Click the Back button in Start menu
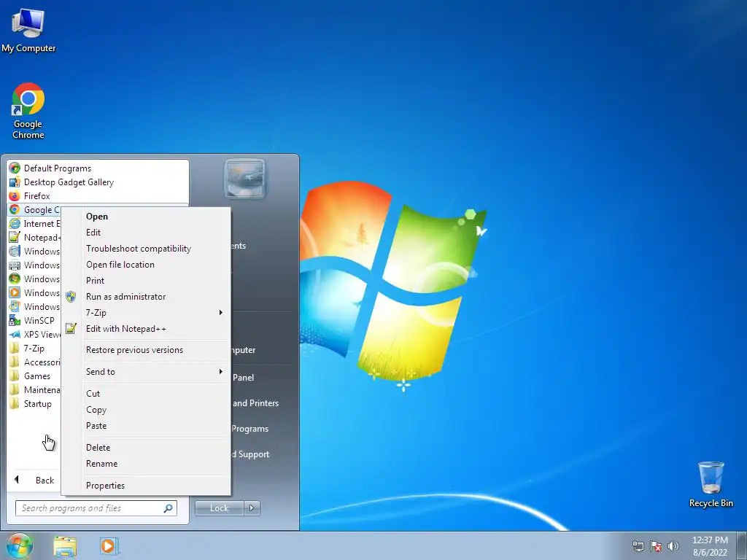The height and width of the screenshot is (560, 747). [x=34, y=480]
